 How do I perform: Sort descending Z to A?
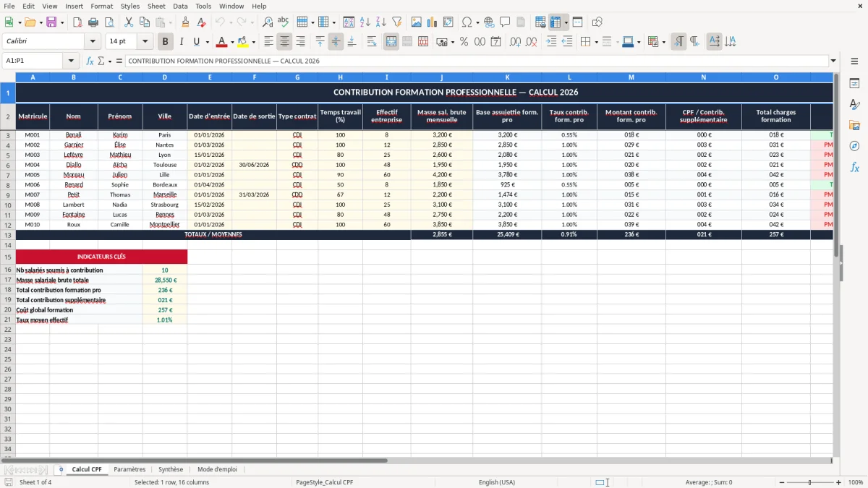point(380,22)
